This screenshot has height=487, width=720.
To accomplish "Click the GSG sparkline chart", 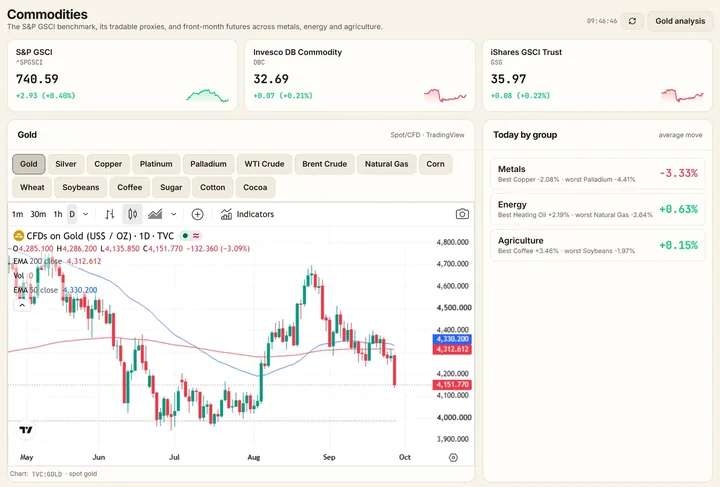I will coord(682,95).
